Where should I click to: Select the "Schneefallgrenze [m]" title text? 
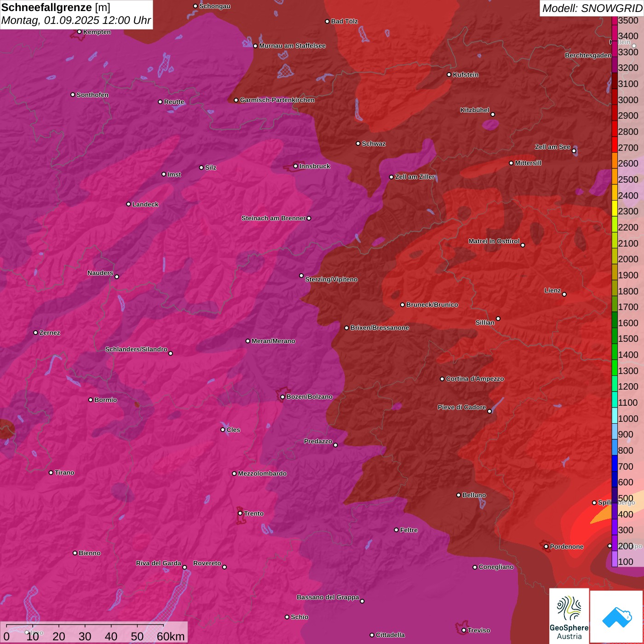pos(56,8)
